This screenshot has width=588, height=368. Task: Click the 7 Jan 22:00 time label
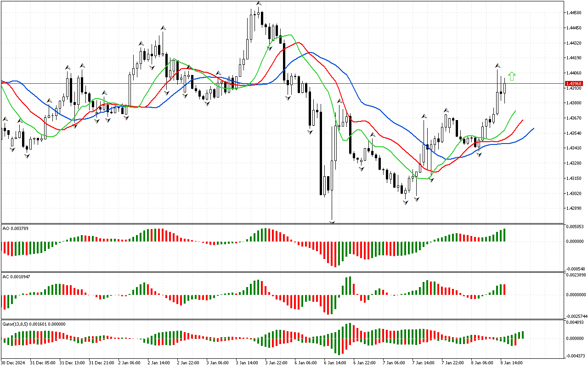454,362
